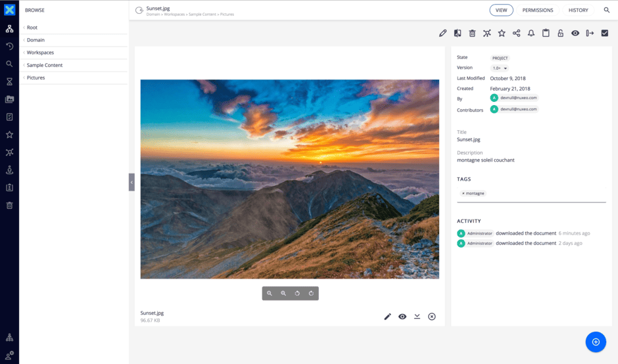Screen dimensions: 618x364
Task: Preview Sunset.jpg blob with eye icon
Action: click(402, 316)
